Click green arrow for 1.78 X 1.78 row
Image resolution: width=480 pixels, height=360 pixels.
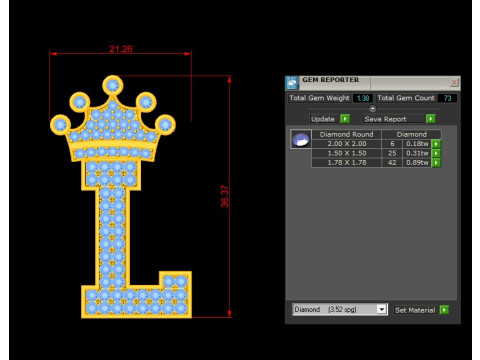[x=436, y=162]
